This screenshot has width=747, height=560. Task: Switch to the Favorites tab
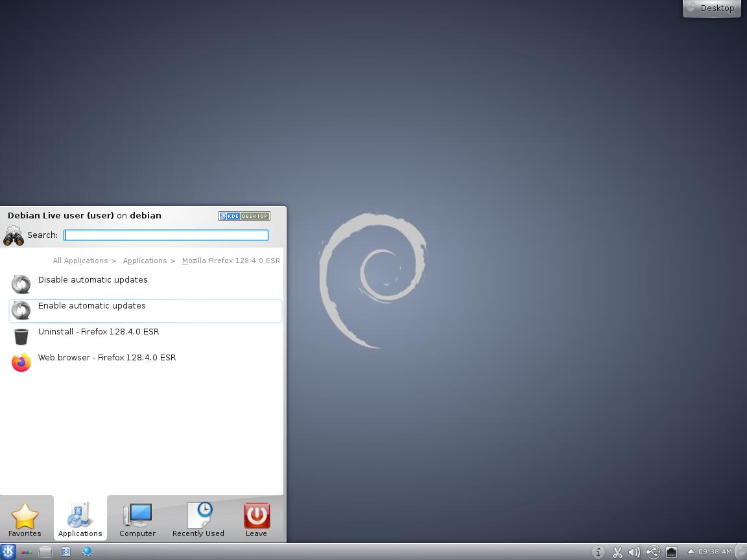[25, 520]
